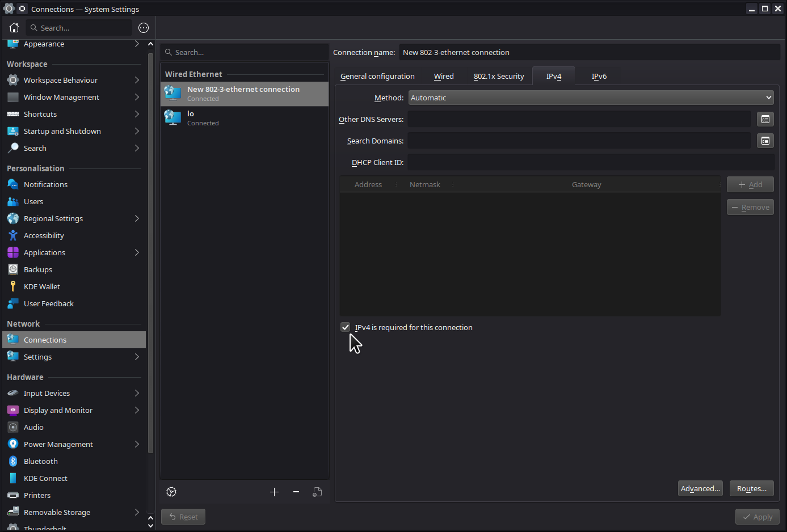Click the sidebar vertical scrollbar

point(150,252)
